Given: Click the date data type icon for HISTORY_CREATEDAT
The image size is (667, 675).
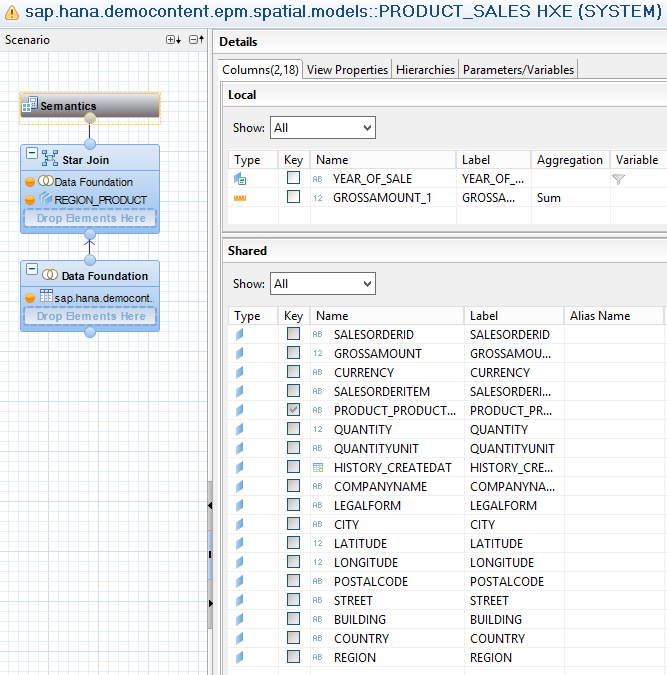Looking at the screenshot, I should pyautogui.click(x=318, y=468).
